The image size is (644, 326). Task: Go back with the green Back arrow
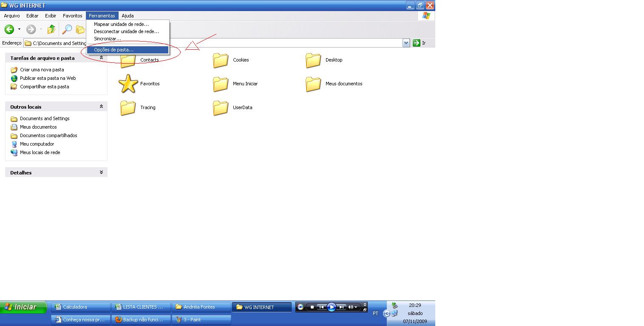[9, 29]
